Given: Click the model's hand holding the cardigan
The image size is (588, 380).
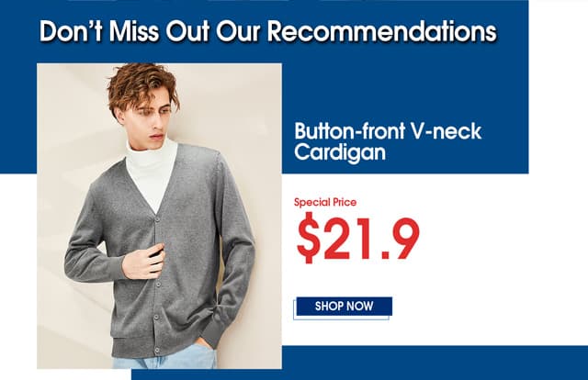Looking at the screenshot, I should tap(144, 262).
